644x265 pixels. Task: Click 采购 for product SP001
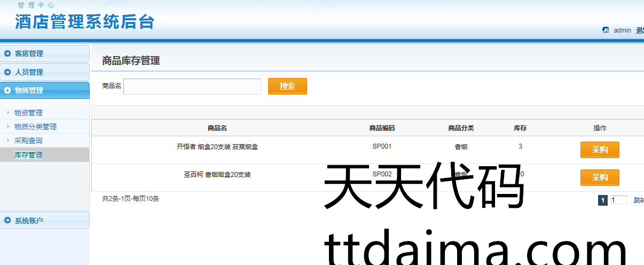(x=600, y=150)
